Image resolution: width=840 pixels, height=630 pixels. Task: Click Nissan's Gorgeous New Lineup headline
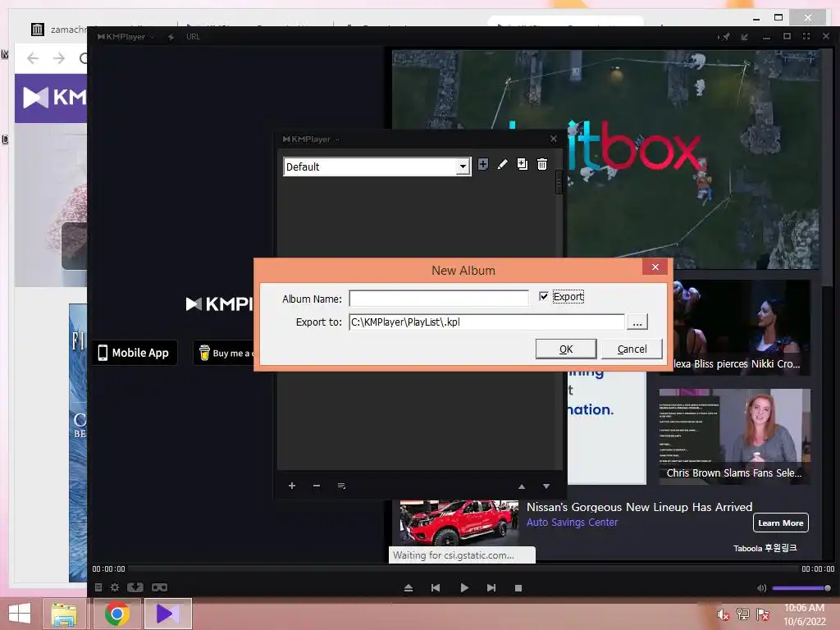[x=640, y=507]
